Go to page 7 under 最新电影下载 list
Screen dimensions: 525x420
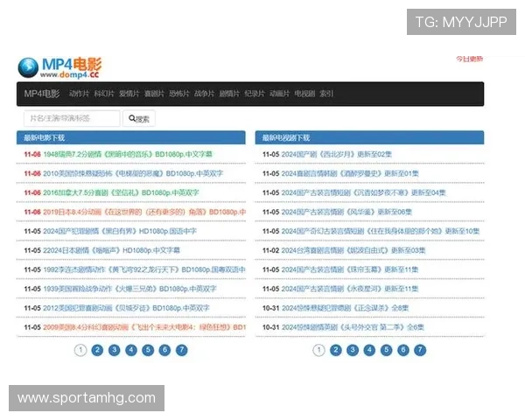coord(182,350)
